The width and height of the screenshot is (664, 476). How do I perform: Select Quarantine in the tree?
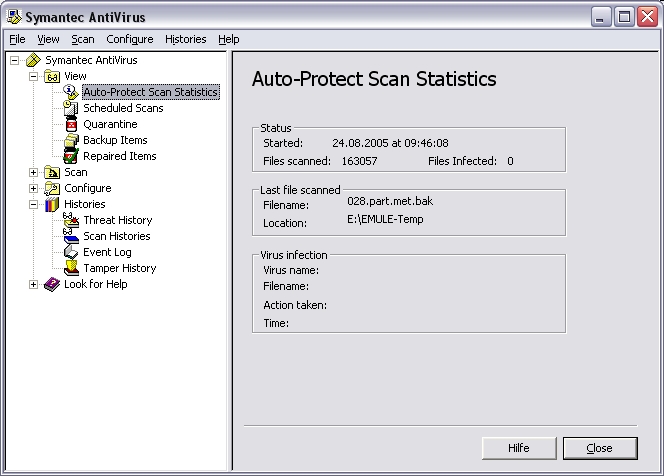coord(111,125)
